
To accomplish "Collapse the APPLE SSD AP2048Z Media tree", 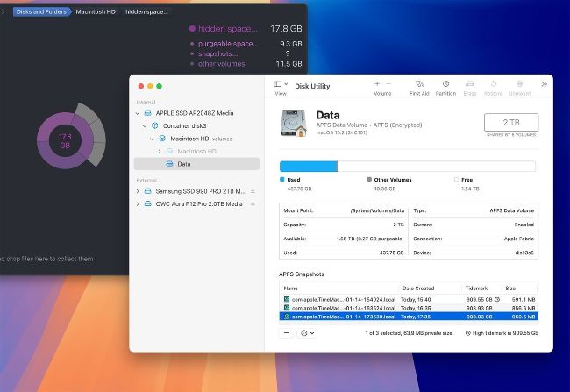I will coord(138,113).
